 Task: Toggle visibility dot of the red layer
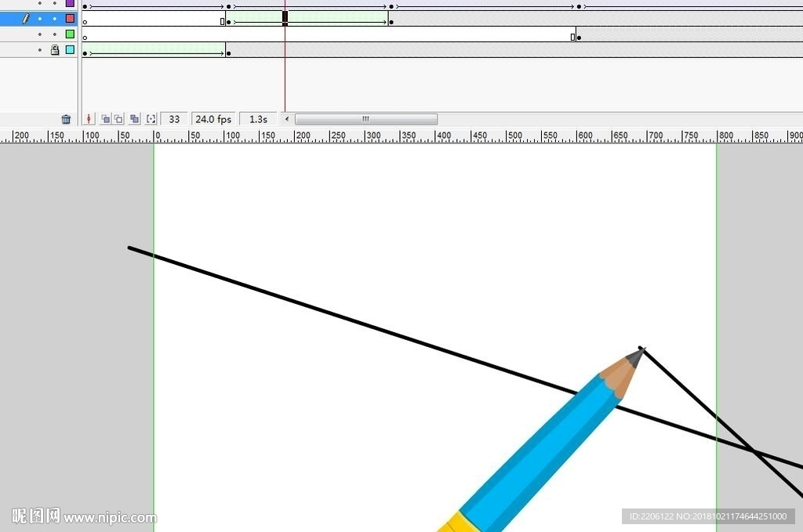40,19
